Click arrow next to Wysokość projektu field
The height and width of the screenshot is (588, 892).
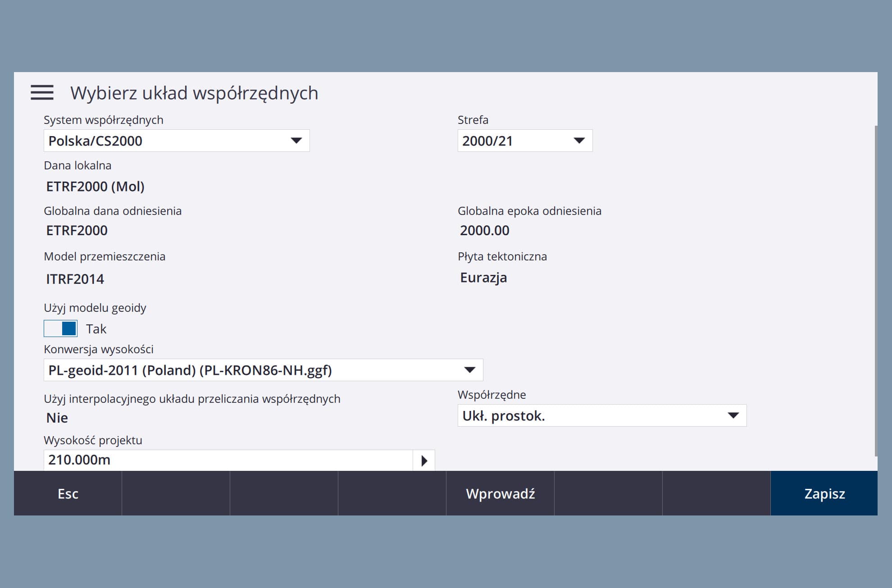coord(424,460)
